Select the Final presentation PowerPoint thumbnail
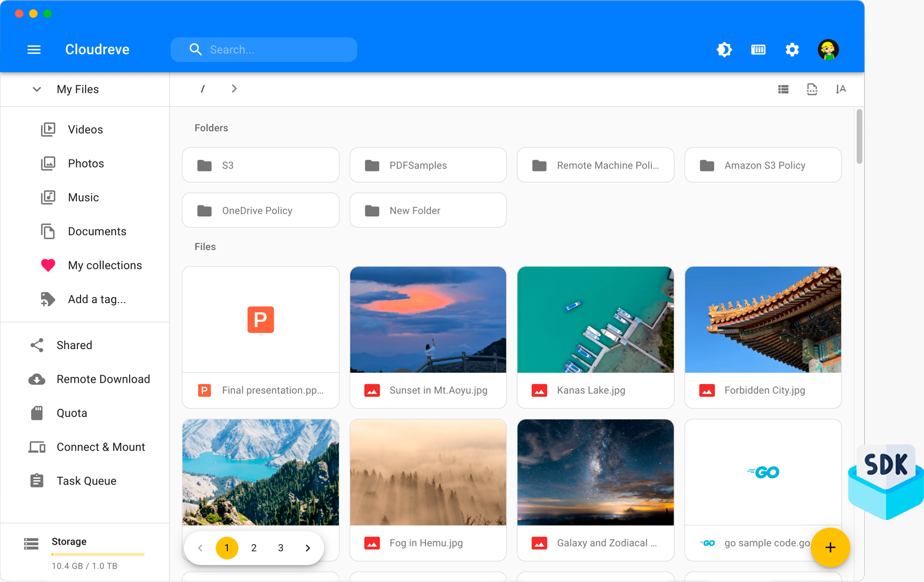Image resolution: width=924 pixels, height=582 pixels. tap(260, 320)
